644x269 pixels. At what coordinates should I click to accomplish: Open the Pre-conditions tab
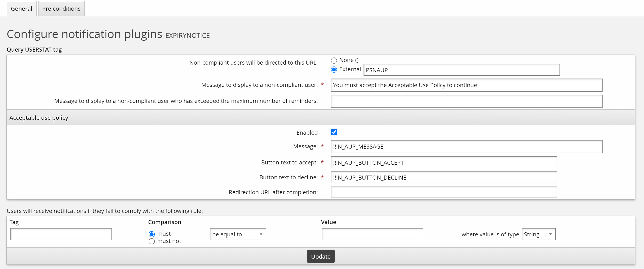tap(61, 9)
